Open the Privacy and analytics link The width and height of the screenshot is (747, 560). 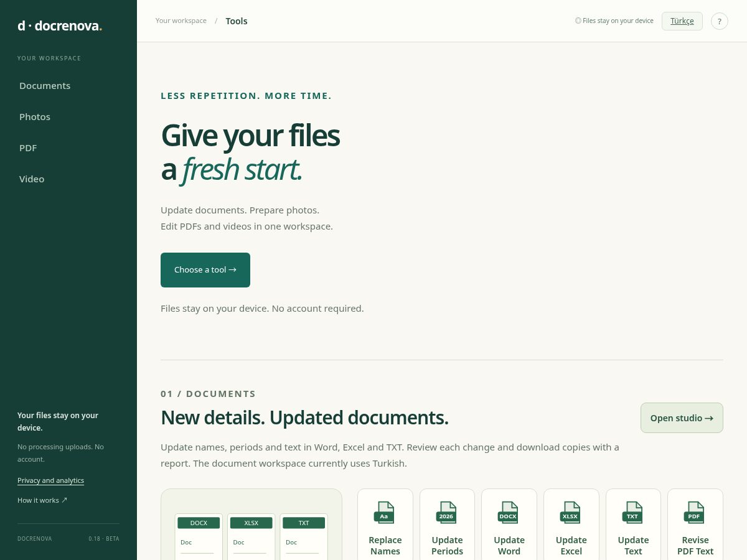click(50, 480)
